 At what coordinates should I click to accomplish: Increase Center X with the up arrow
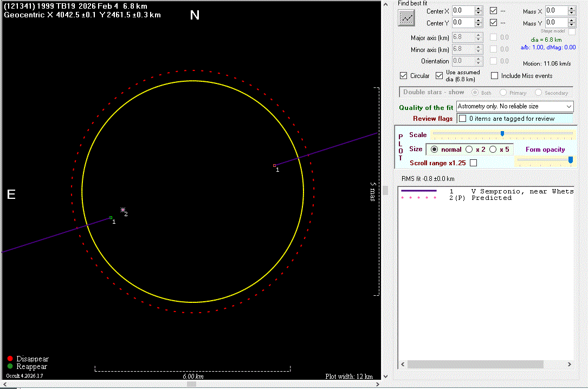479,8
